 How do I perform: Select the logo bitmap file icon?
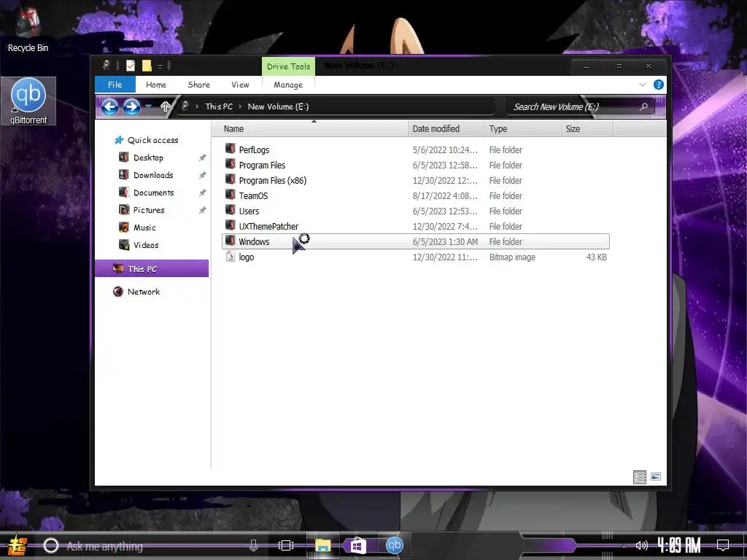[231, 257]
